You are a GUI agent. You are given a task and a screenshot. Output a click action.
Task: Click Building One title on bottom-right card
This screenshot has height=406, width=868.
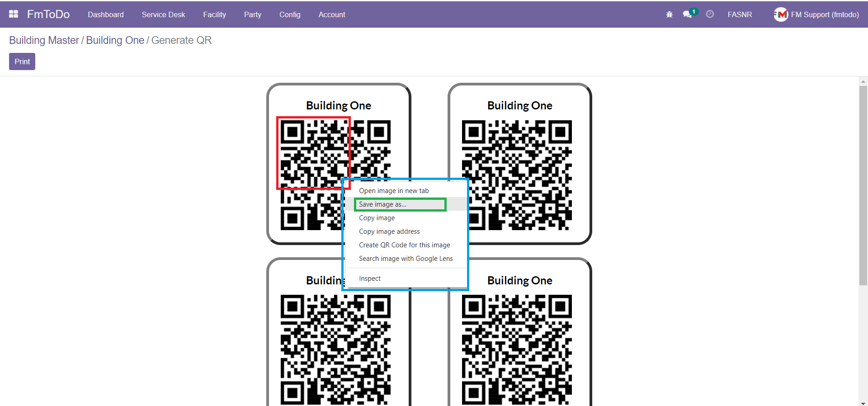point(520,281)
